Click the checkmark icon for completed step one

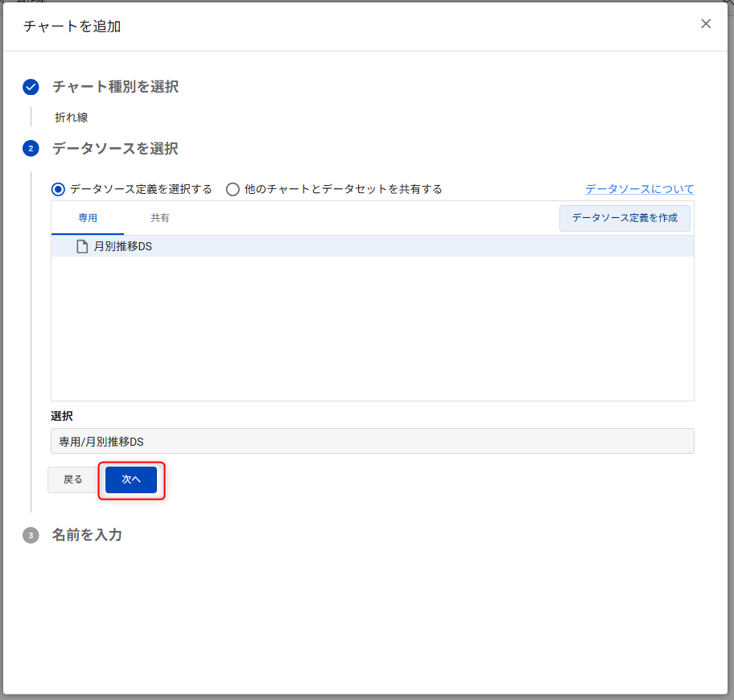click(x=31, y=87)
